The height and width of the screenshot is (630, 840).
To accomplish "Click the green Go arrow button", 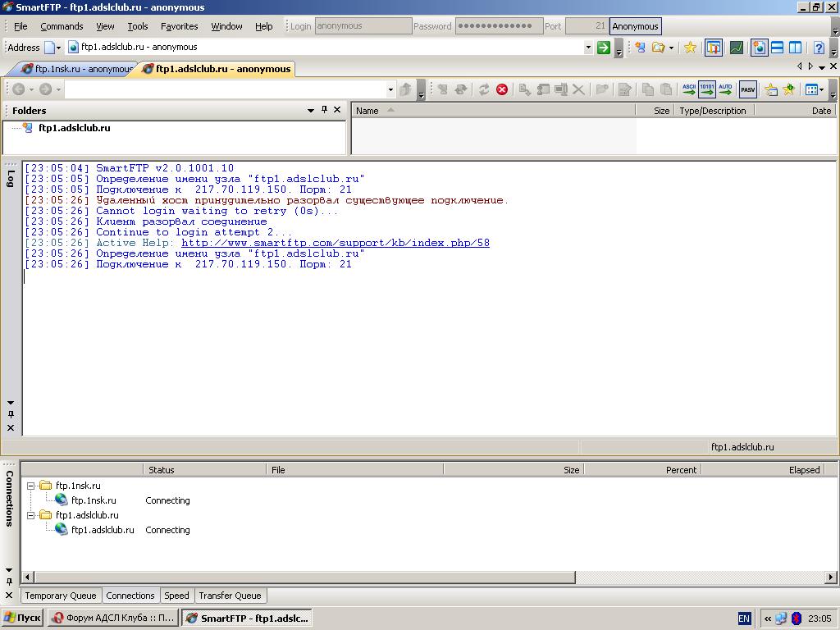I will [604, 47].
